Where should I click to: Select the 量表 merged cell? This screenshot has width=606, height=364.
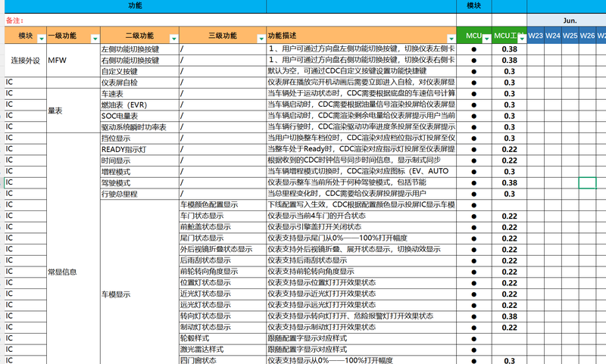73,110
